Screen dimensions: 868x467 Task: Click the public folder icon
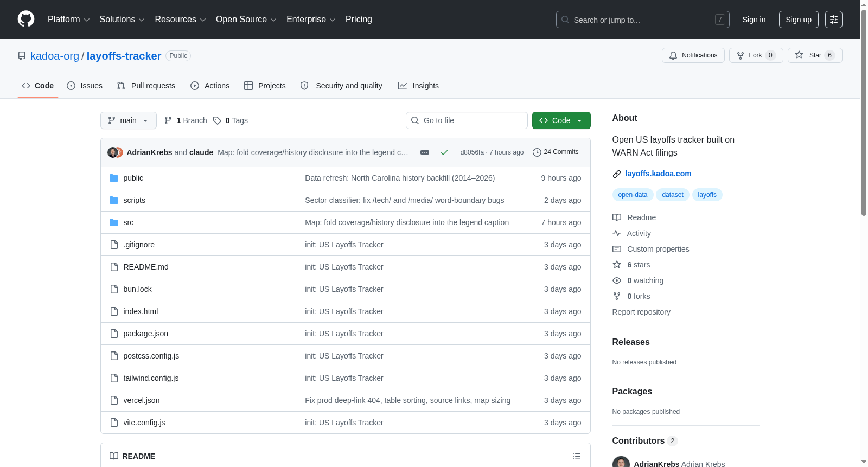click(114, 178)
